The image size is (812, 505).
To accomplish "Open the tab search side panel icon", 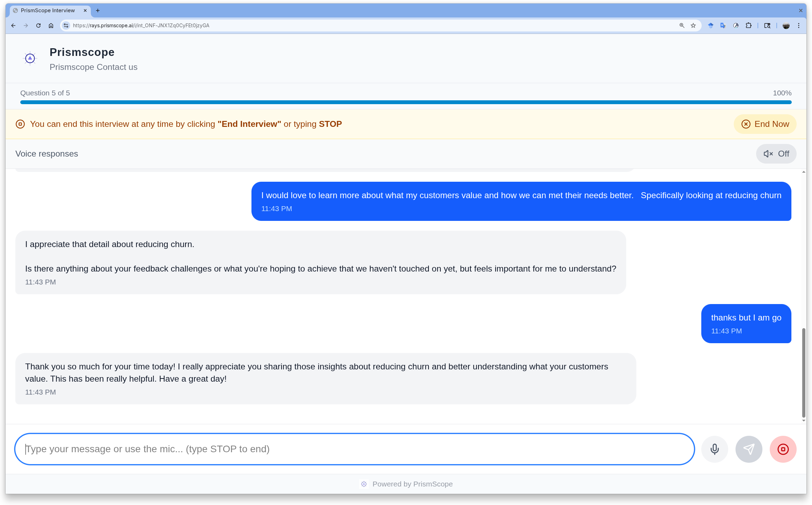I will click(x=767, y=26).
